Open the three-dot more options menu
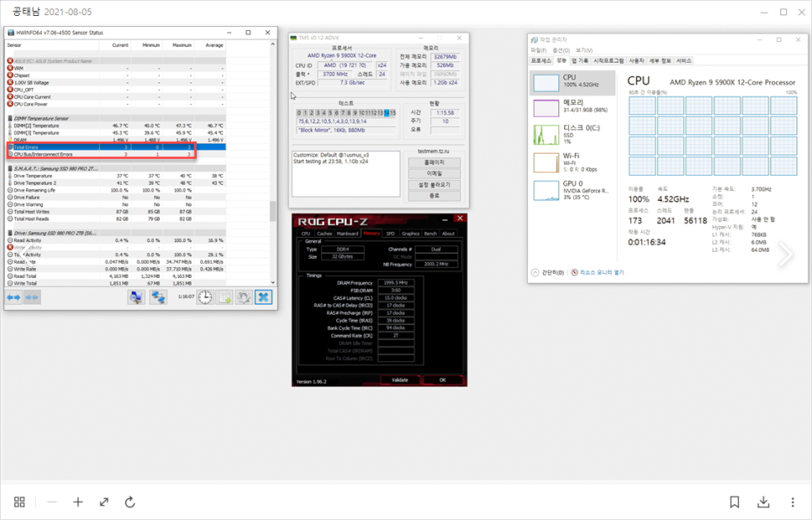Screen dimensions: 812x520 coord(793,502)
